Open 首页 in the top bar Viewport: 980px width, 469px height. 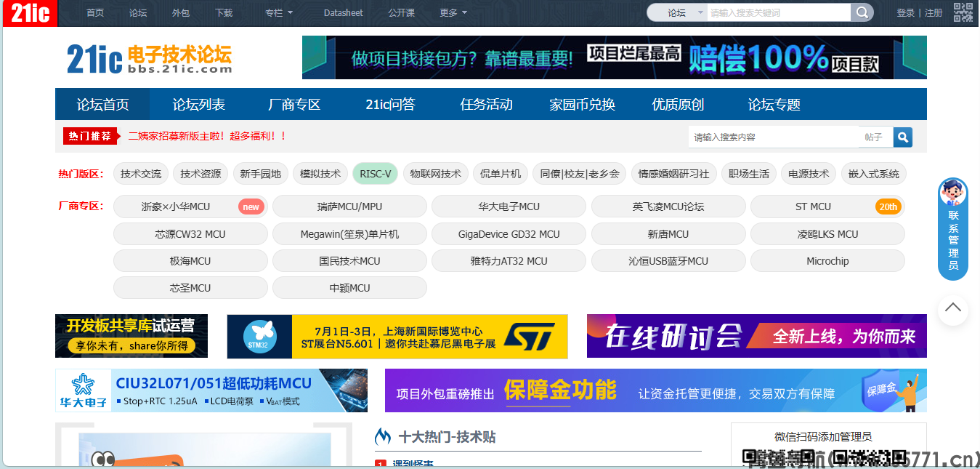[x=95, y=12]
